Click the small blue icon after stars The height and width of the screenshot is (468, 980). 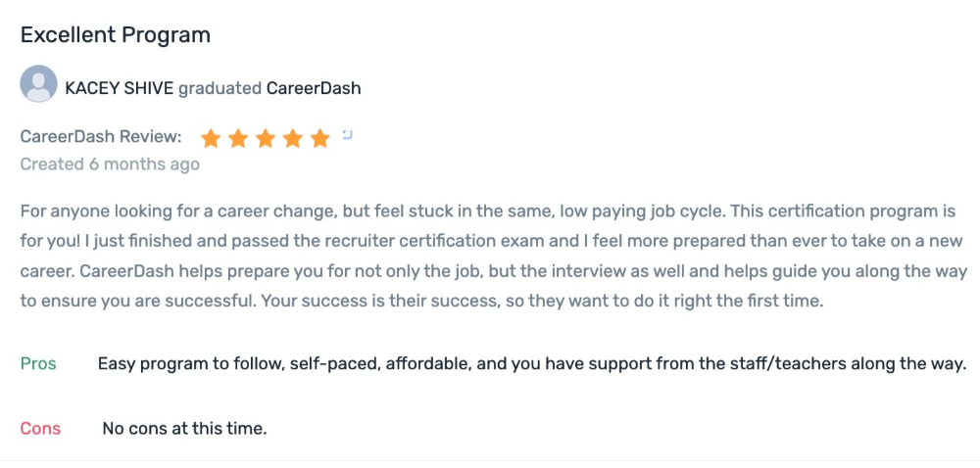[x=348, y=134]
